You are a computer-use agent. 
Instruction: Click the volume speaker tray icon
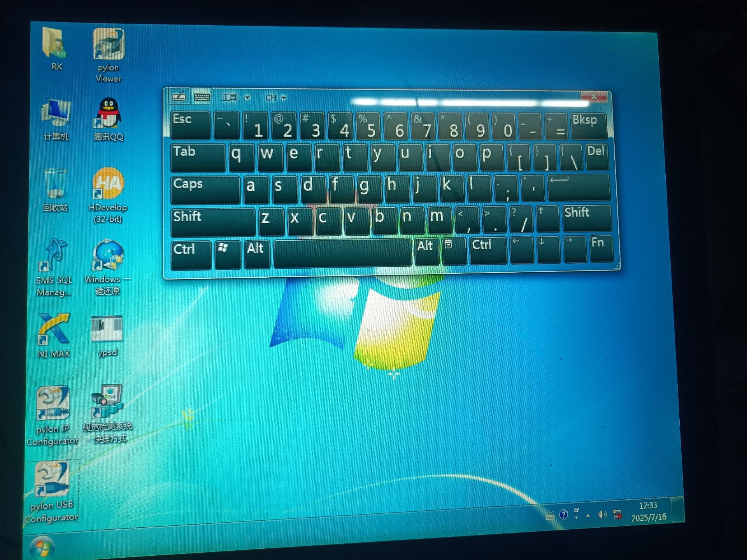click(x=602, y=515)
